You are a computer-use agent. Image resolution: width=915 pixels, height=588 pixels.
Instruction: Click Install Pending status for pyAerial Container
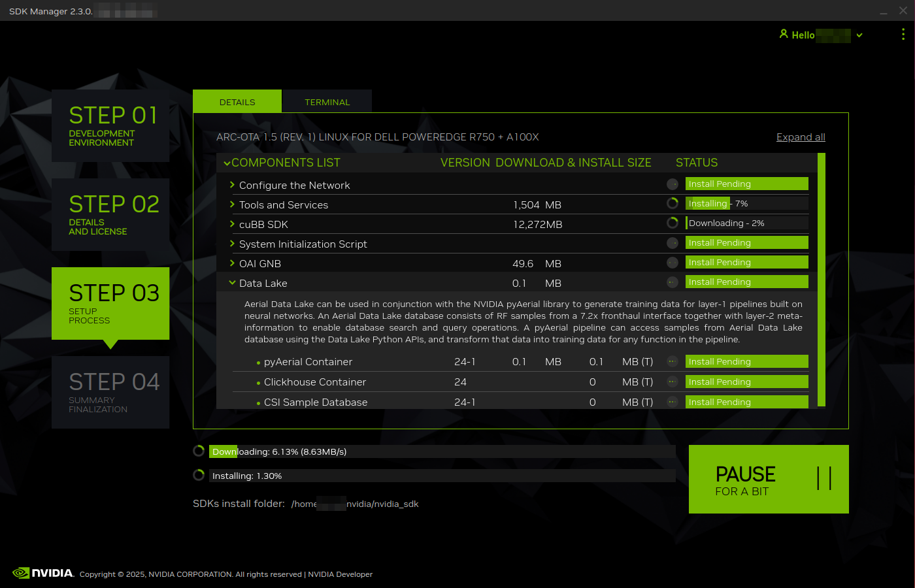tap(747, 361)
